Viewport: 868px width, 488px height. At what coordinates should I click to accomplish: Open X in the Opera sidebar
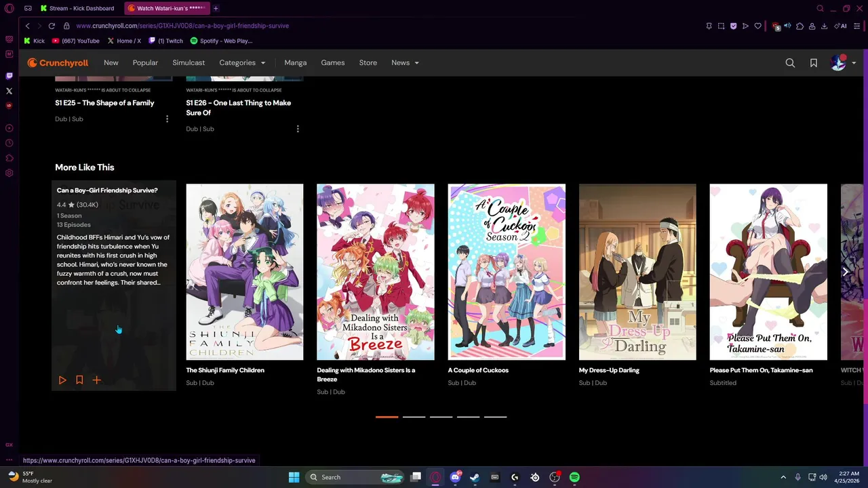click(9, 91)
